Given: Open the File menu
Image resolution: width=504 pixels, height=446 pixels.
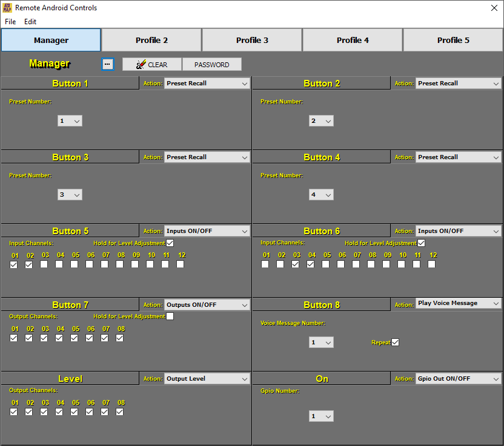Looking at the screenshot, I should pos(10,21).
